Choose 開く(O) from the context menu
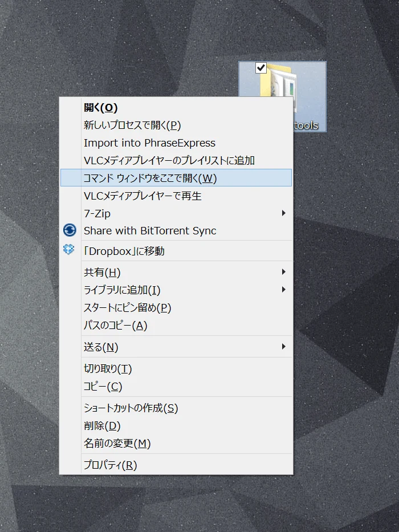This screenshot has width=399, height=532. click(176, 108)
